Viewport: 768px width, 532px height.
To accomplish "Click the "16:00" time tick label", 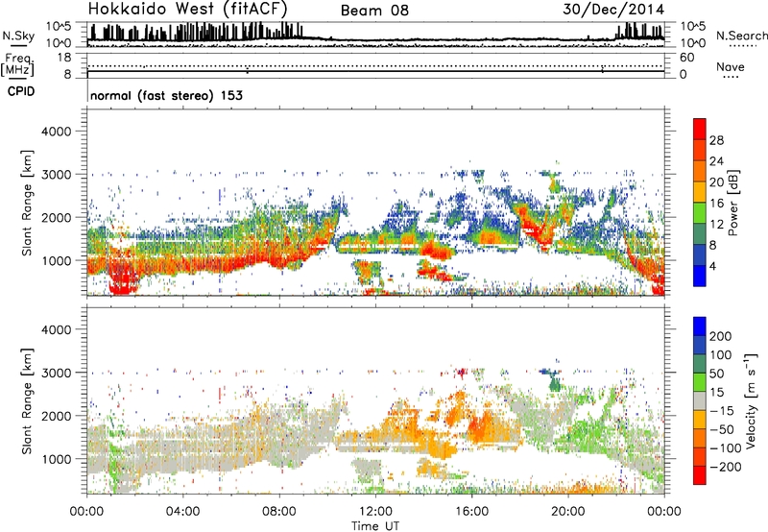I will 471,512.
